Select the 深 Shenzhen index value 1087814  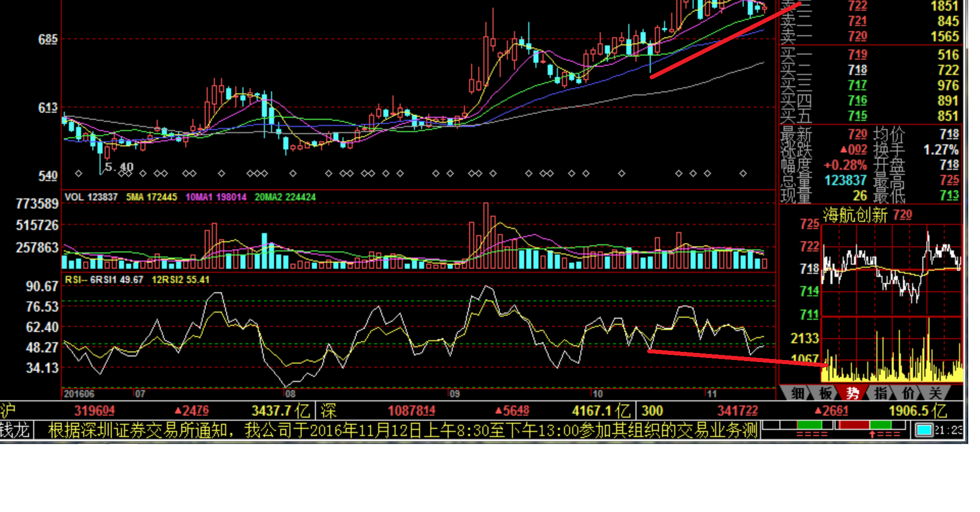pyautogui.click(x=411, y=411)
